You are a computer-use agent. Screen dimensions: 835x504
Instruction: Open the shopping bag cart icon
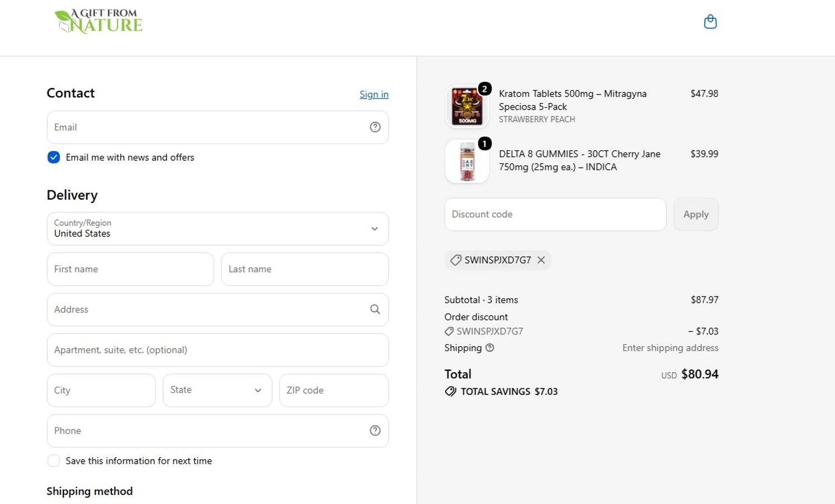tap(710, 22)
